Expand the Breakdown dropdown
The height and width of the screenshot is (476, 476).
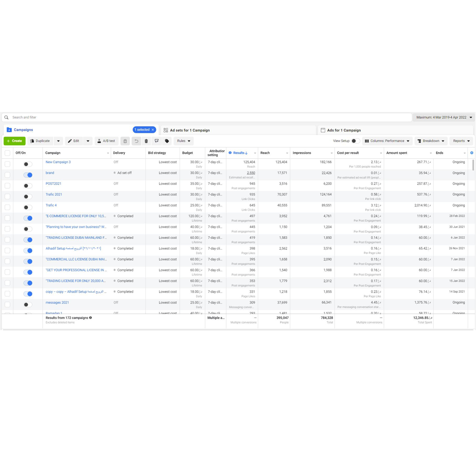tap(431, 141)
